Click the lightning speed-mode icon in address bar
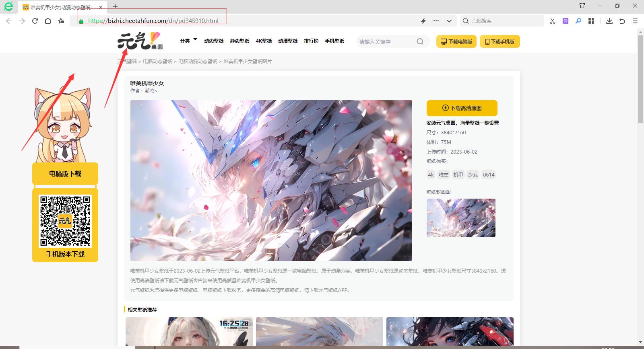The height and width of the screenshot is (349, 644). (x=423, y=21)
